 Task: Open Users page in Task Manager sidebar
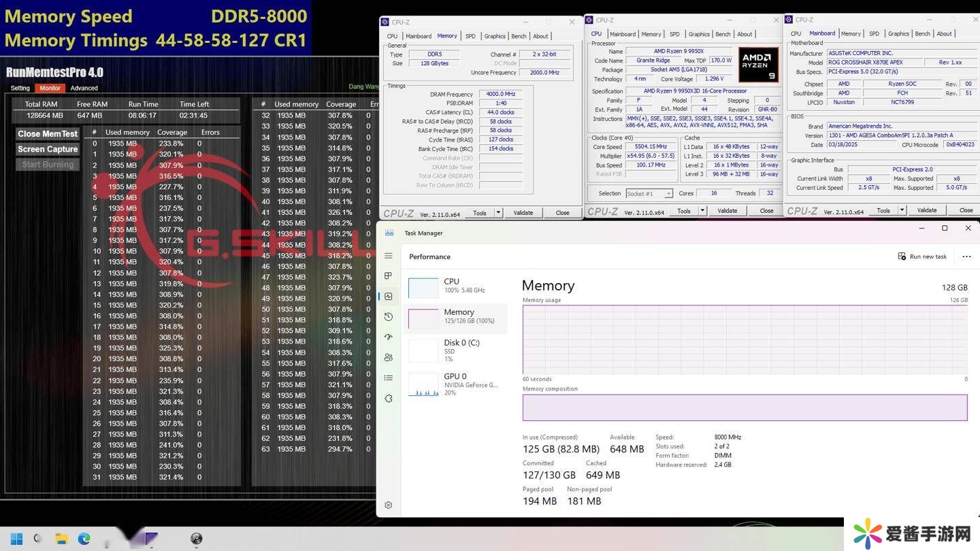tap(389, 357)
